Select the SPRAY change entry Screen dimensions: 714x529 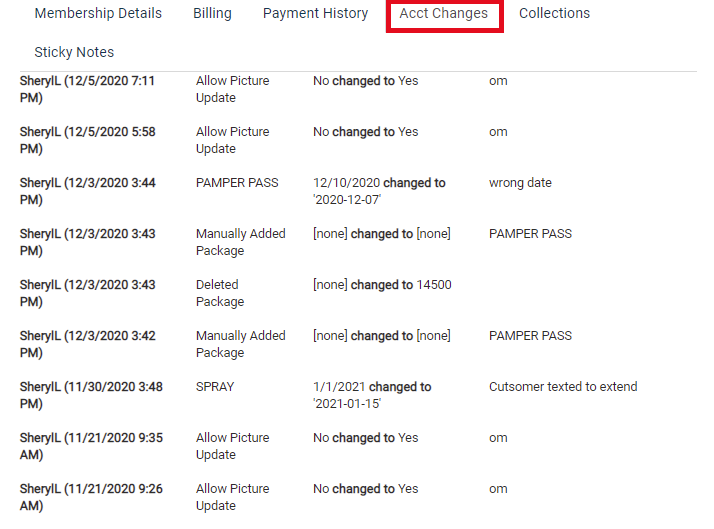click(357, 395)
